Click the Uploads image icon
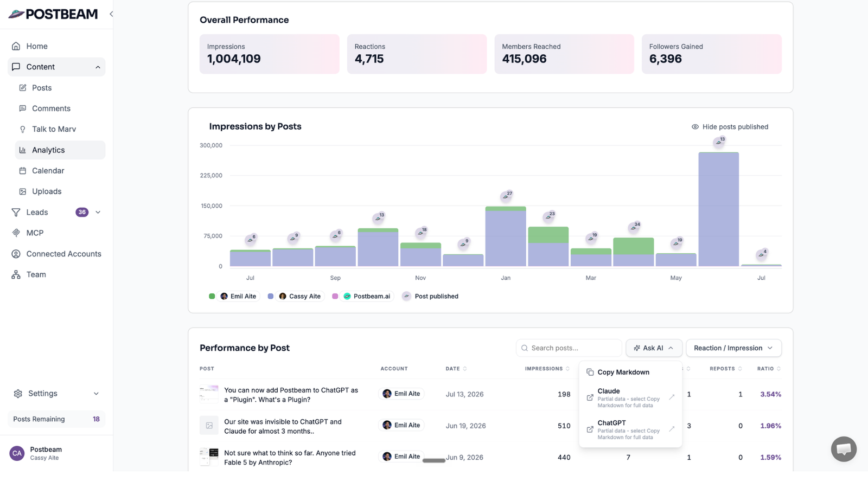This screenshot has height=488, width=868. pyautogui.click(x=23, y=191)
